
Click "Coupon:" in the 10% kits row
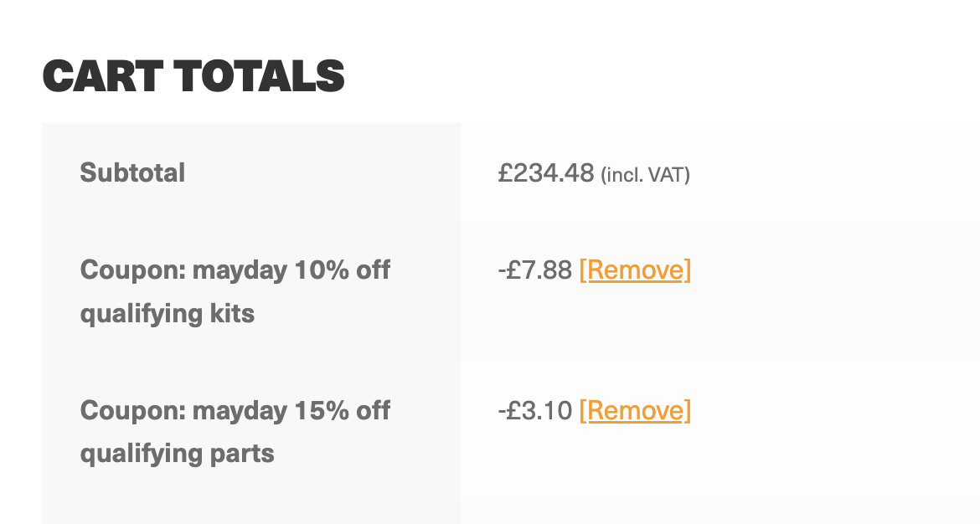coord(132,270)
